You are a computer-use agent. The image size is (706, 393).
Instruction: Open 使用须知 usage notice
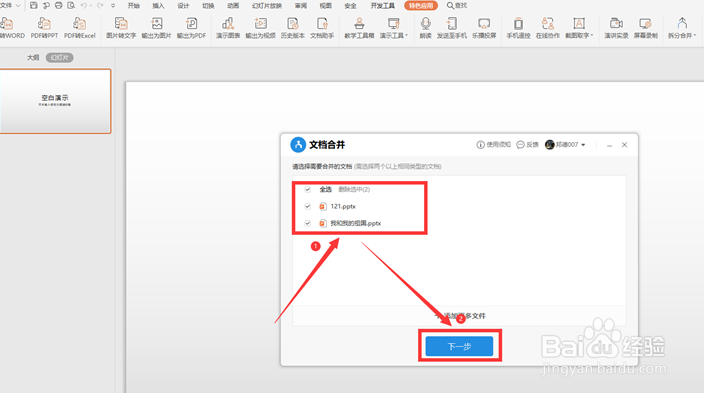pos(493,145)
